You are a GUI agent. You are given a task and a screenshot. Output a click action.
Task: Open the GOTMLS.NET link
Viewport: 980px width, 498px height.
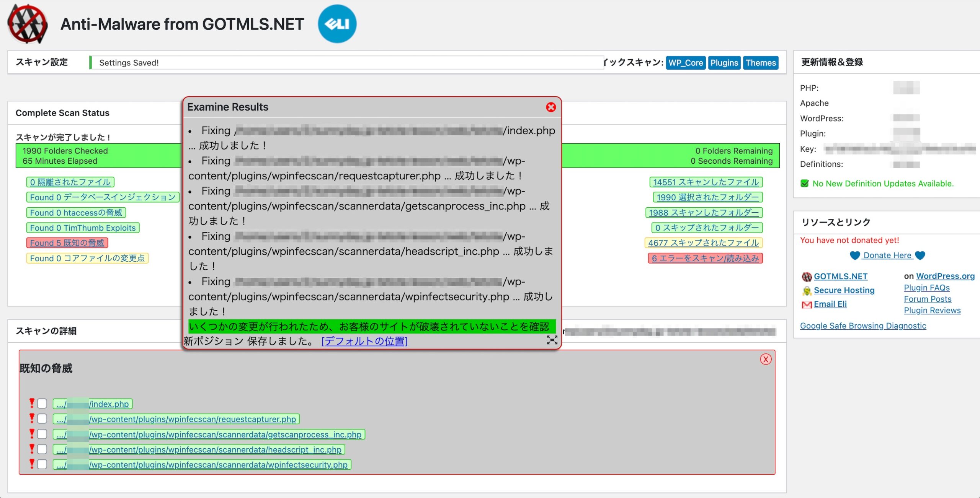click(x=841, y=276)
